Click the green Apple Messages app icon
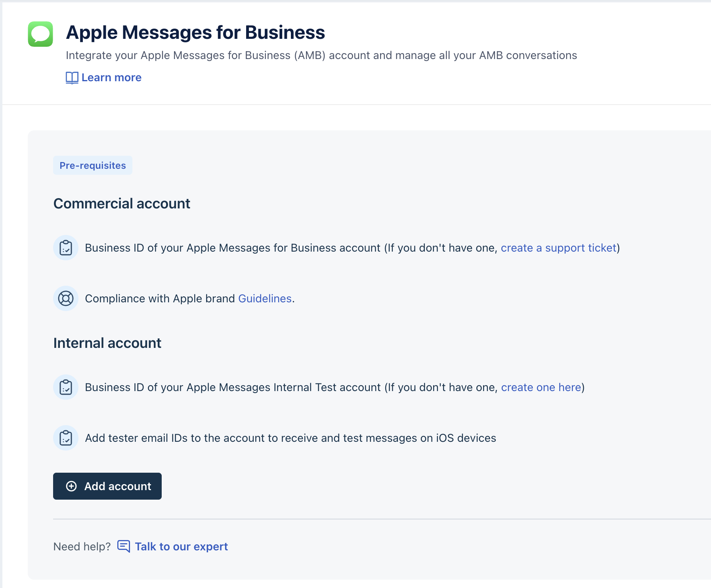Image resolution: width=711 pixels, height=588 pixels. [x=40, y=34]
